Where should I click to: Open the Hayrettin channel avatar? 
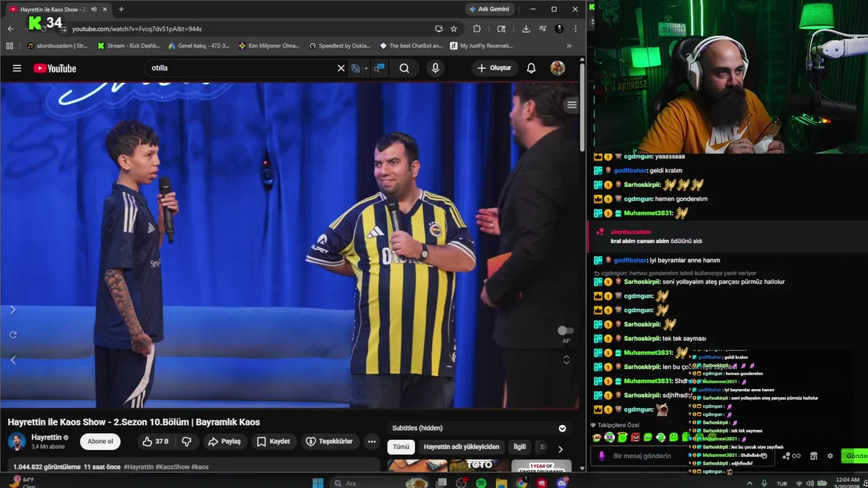(x=17, y=441)
